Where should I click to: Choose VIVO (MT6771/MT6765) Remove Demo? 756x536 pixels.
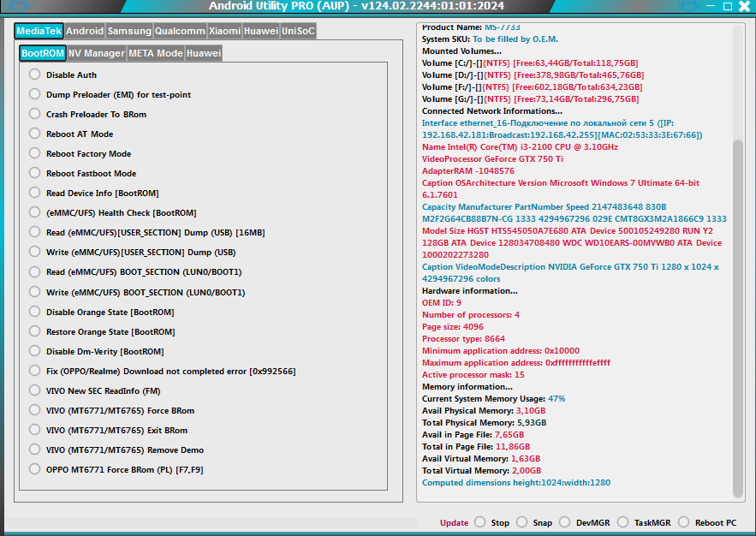(35, 450)
